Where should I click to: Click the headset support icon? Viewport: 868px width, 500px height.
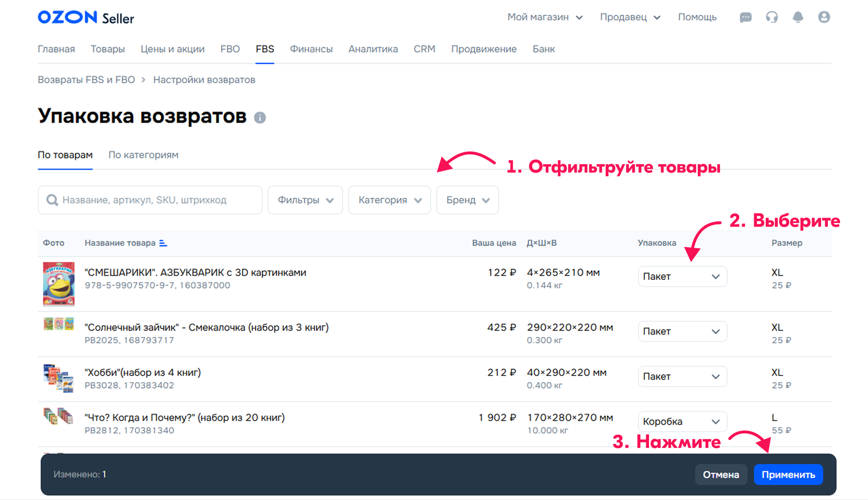(772, 17)
